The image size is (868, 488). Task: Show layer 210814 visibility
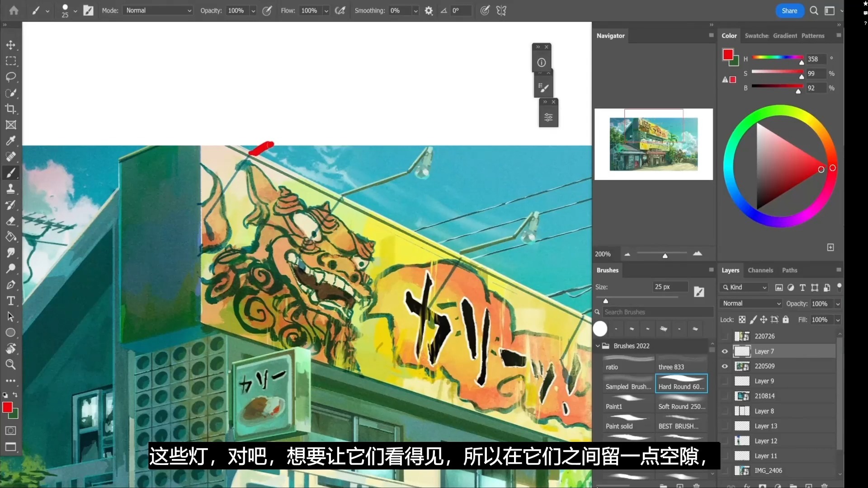click(x=725, y=396)
